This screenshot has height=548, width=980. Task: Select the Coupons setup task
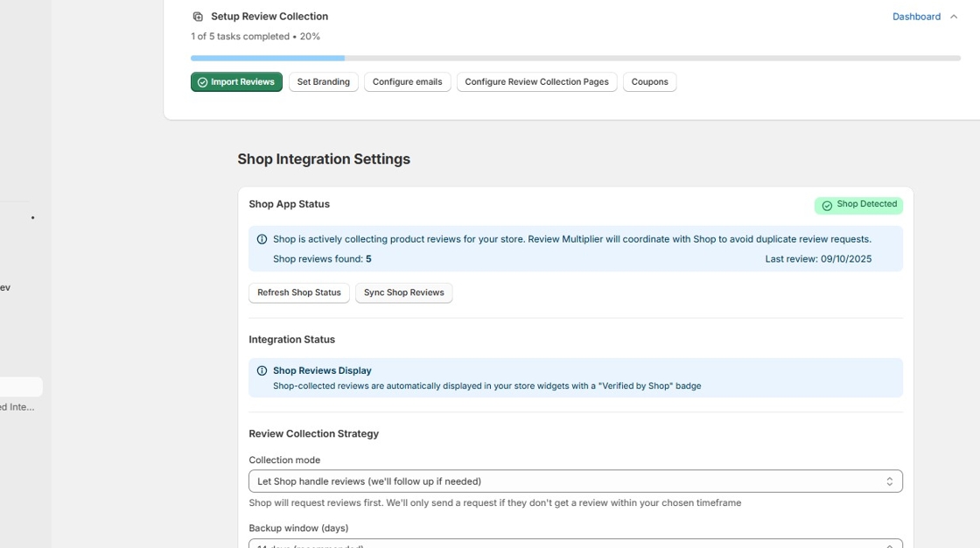(649, 81)
